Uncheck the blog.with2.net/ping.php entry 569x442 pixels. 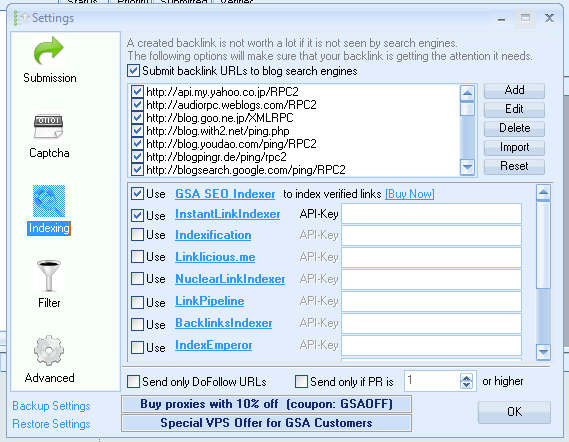pos(137,131)
